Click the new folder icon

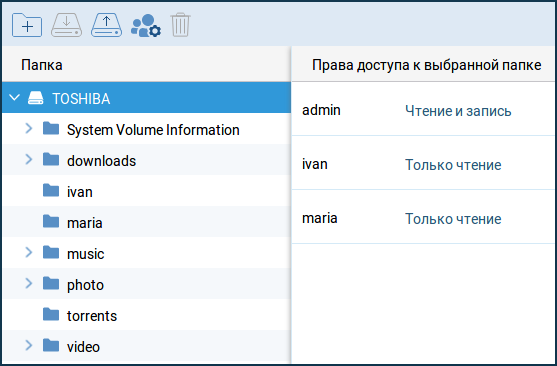point(27,25)
